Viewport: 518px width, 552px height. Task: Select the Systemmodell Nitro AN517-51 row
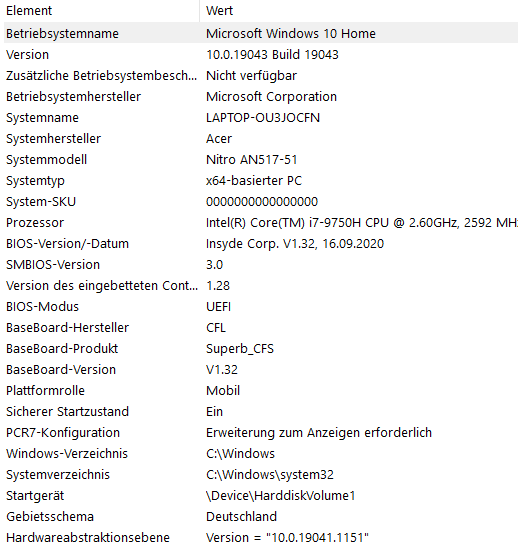(261, 159)
